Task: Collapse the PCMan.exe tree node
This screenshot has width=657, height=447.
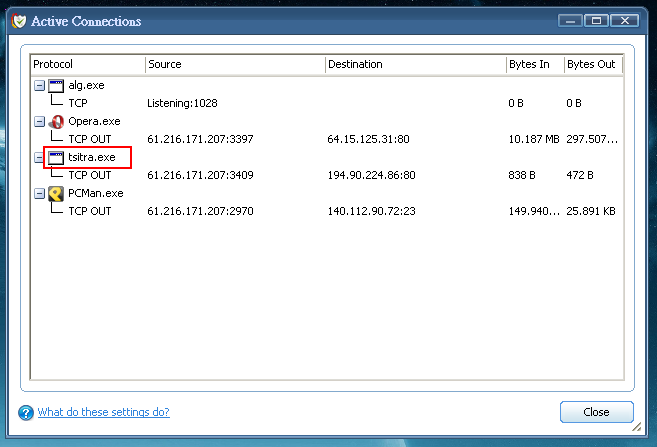Action: click(39, 194)
